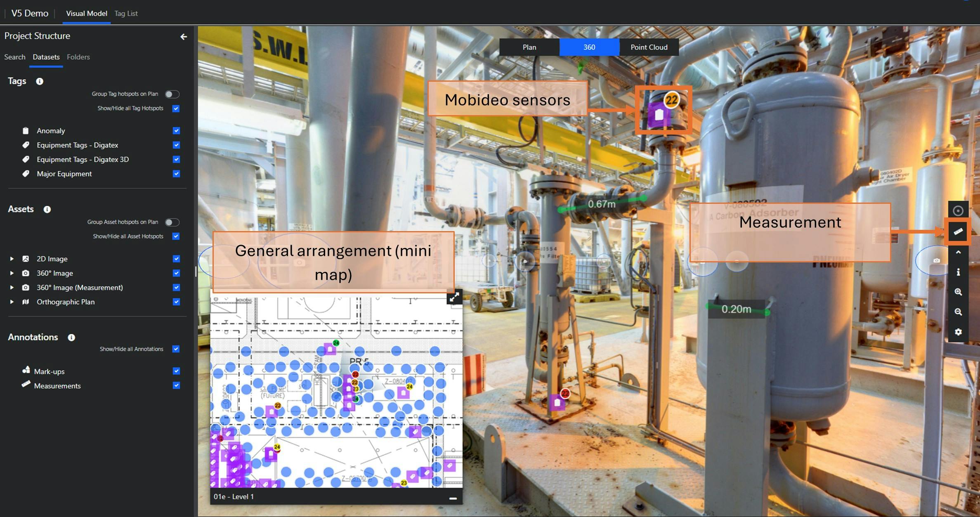980x517 pixels.
Task: Open the info panel icon on right toolbar
Action: (x=957, y=271)
